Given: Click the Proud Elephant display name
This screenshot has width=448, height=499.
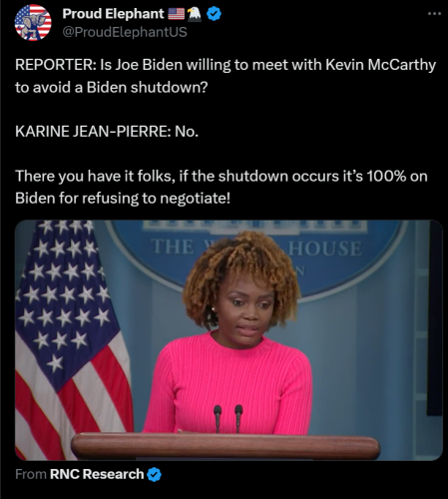Looking at the screenshot, I should pos(113,14).
